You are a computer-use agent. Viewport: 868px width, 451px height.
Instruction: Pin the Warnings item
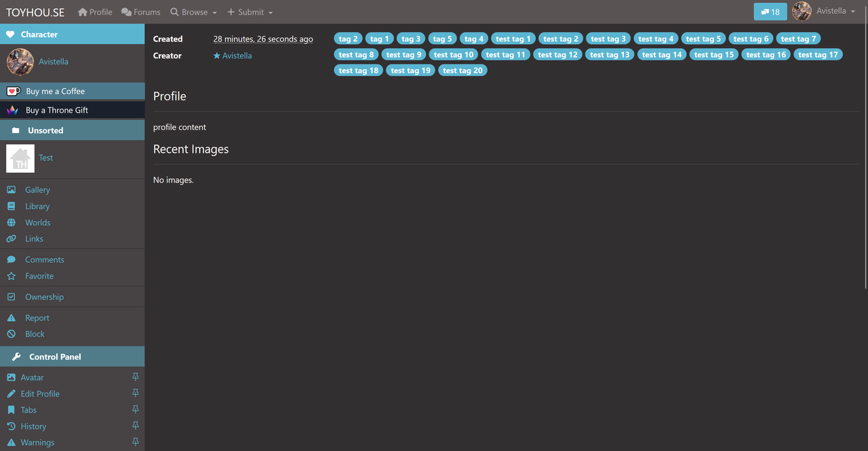point(136,442)
